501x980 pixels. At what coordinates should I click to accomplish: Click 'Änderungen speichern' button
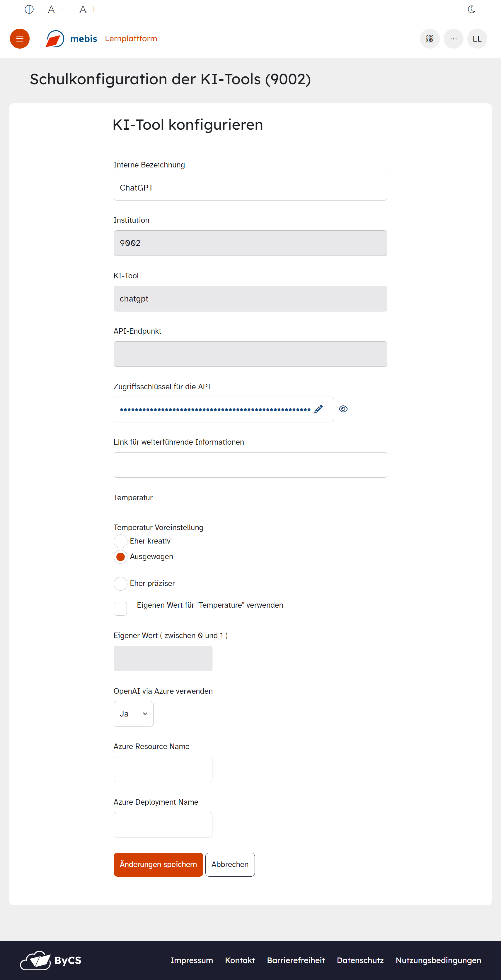(x=158, y=864)
